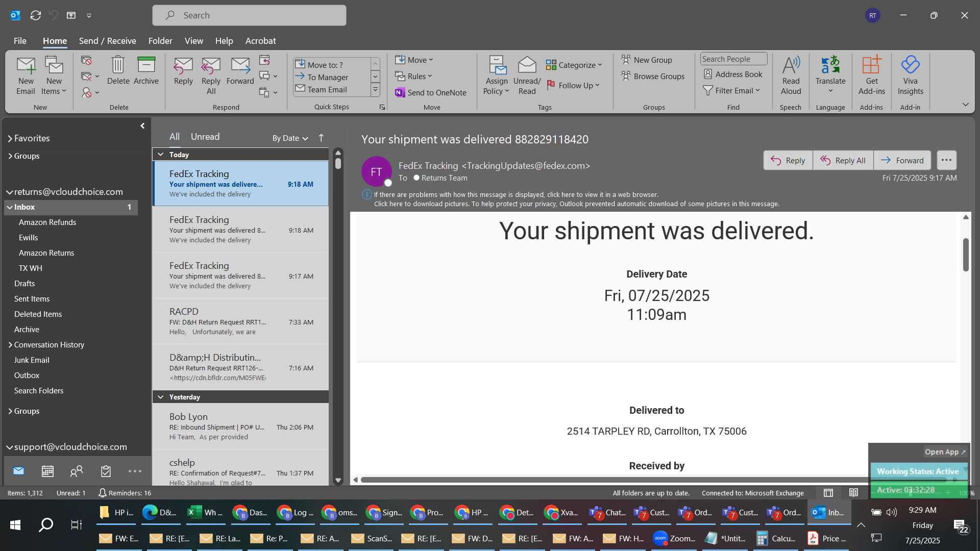
Task: Open the RACPD email
Action: coord(240,321)
